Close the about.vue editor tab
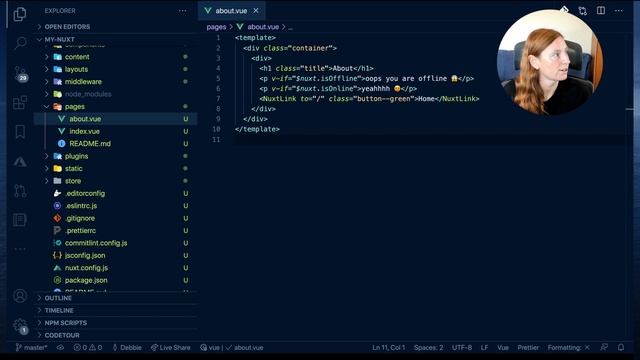 click(x=256, y=11)
